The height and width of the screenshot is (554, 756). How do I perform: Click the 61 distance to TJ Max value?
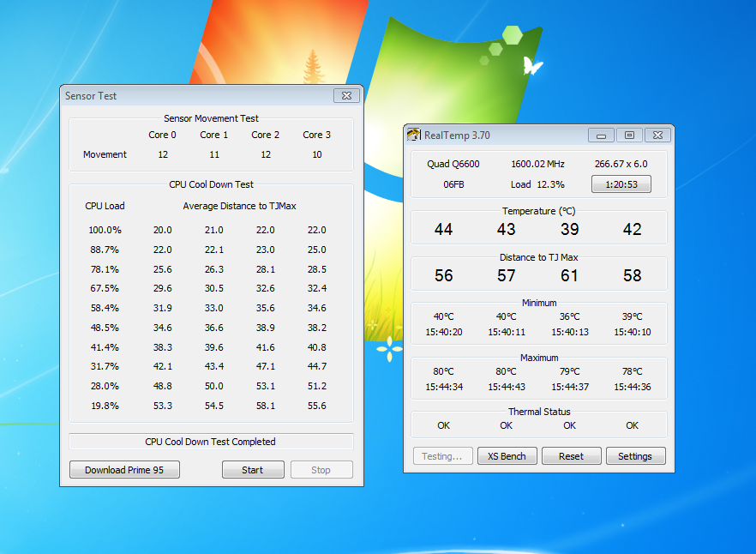point(569,275)
